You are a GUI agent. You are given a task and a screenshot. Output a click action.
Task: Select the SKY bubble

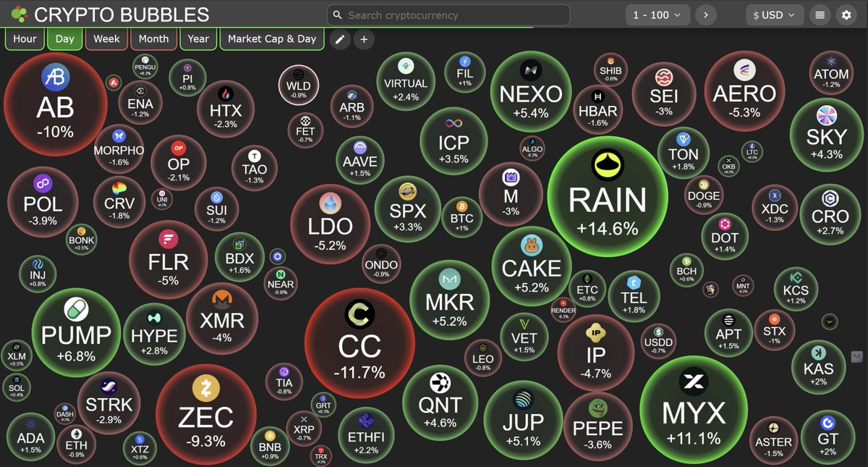click(x=827, y=133)
